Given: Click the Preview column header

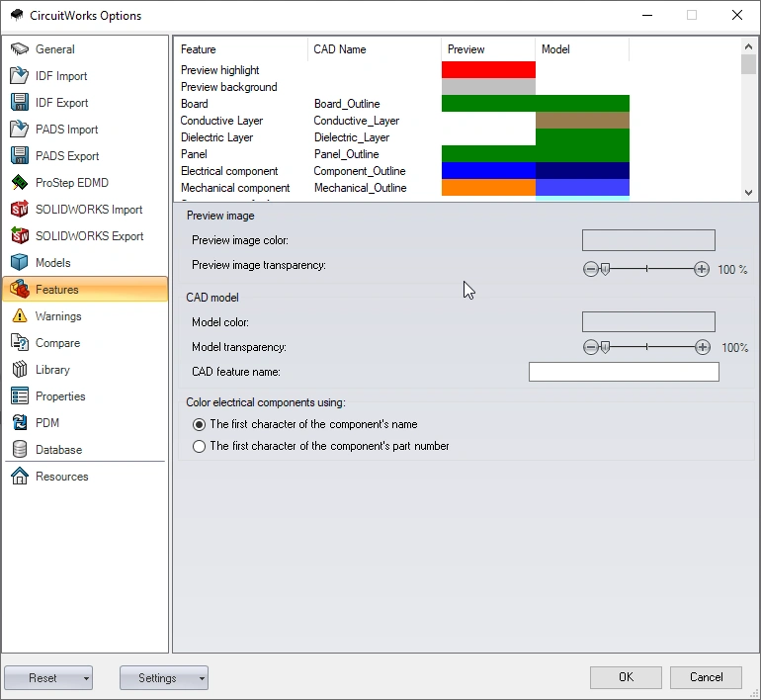Looking at the screenshot, I should 488,49.
